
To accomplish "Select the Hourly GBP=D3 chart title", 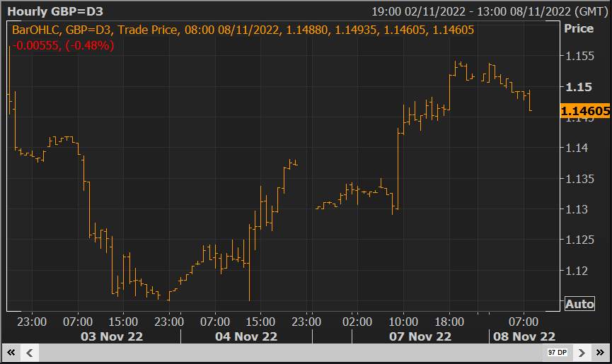I will click(x=55, y=11).
